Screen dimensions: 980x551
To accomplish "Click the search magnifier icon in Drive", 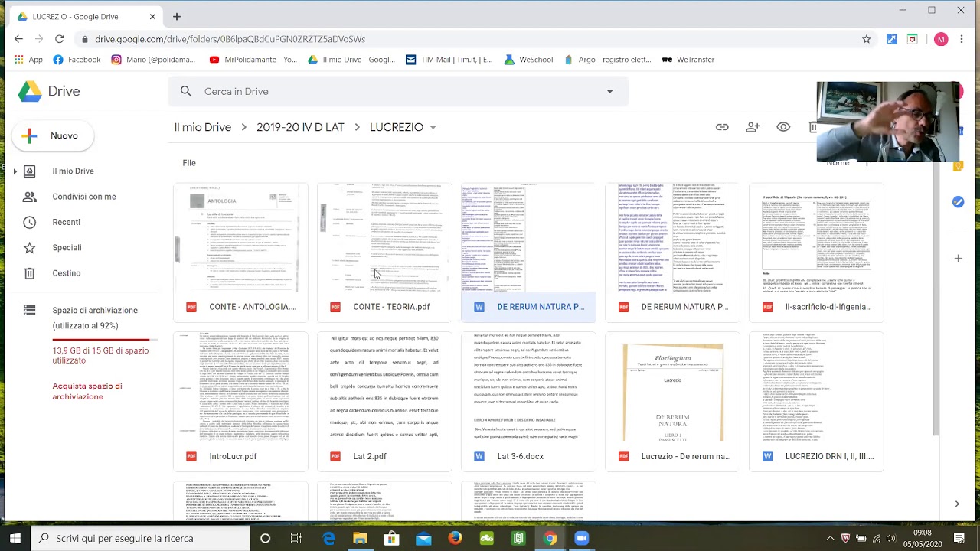I will [186, 91].
